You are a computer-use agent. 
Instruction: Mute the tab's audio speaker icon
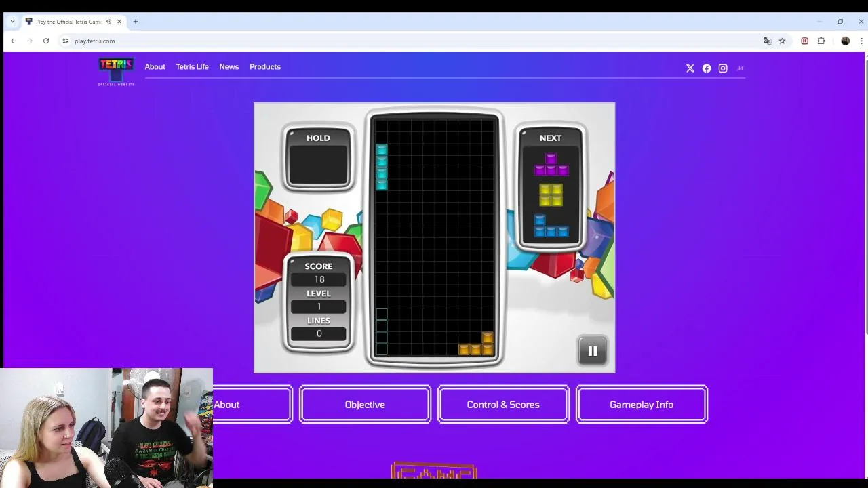108,22
